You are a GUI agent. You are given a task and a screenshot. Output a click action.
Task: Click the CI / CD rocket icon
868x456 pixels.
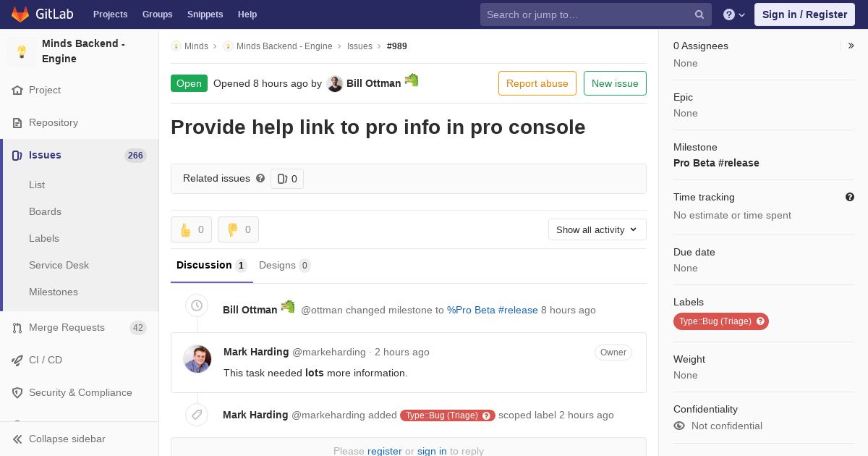click(17, 360)
